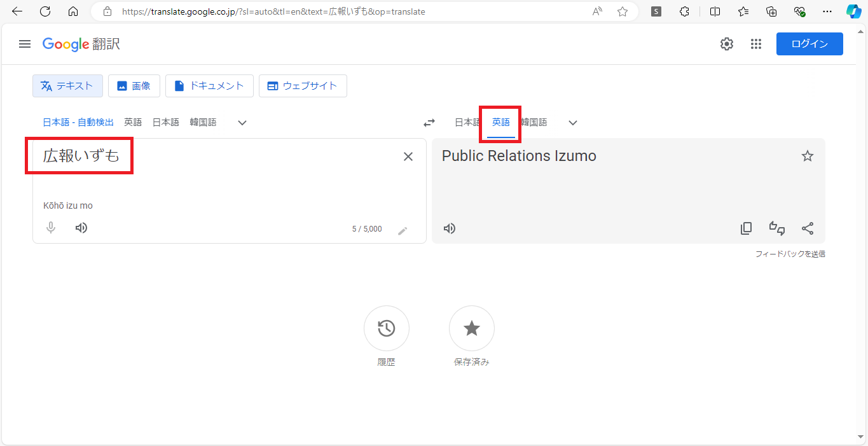Open the S extension icon in toolbar

coord(656,11)
